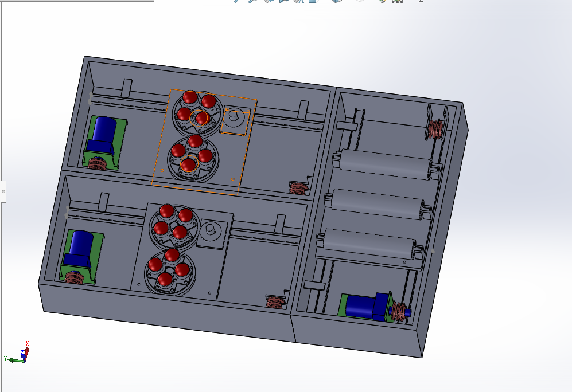Toggle the left panel collapse handle
572x392 pixels.
(3, 191)
